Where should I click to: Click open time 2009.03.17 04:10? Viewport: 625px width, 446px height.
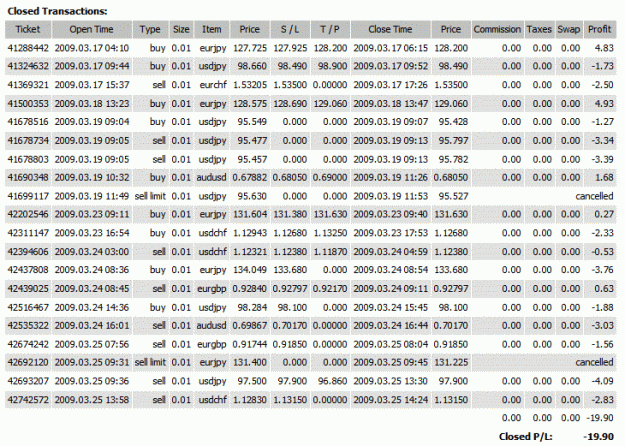(92, 48)
